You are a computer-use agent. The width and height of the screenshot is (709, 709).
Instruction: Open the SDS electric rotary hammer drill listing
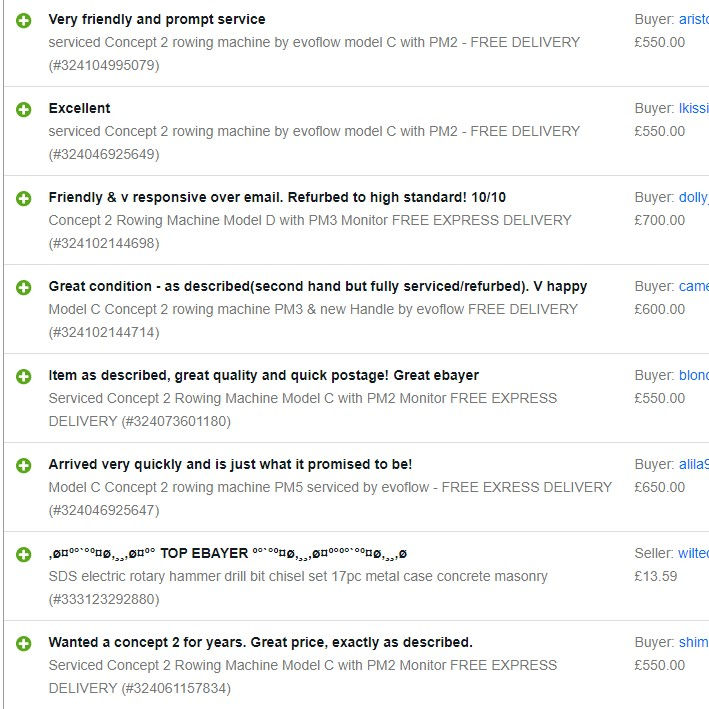(x=298, y=576)
